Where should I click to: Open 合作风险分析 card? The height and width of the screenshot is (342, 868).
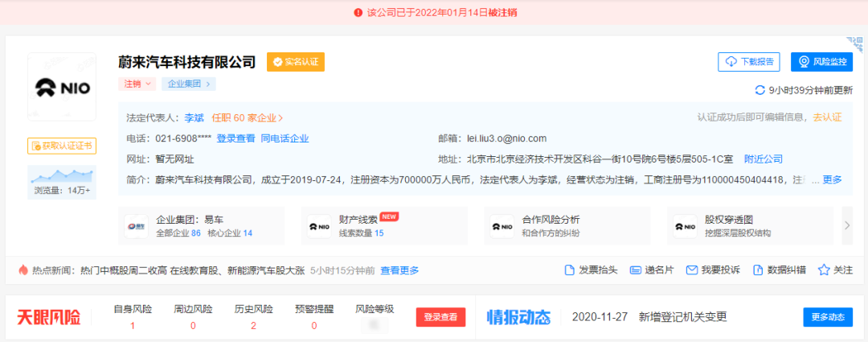click(567, 225)
